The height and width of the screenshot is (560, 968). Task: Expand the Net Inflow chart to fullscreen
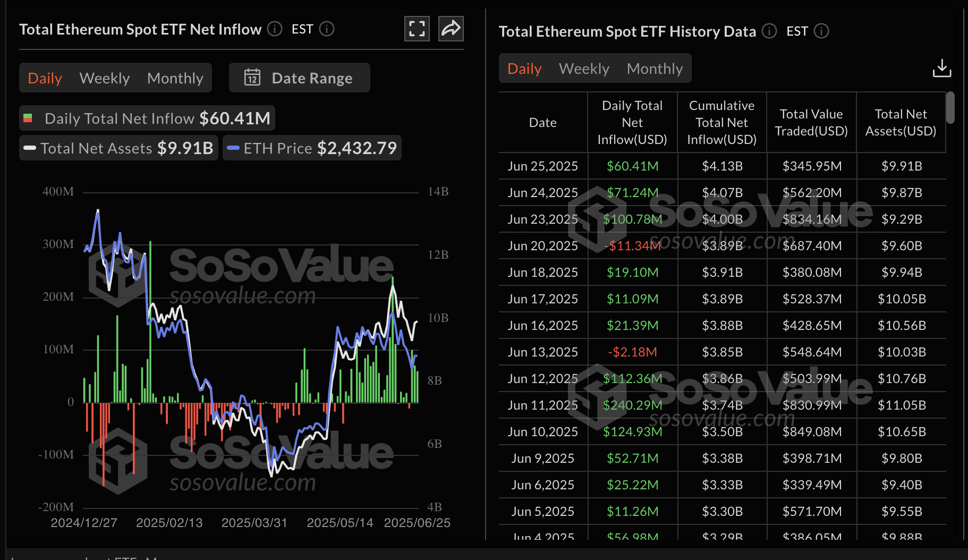(x=417, y=29)
